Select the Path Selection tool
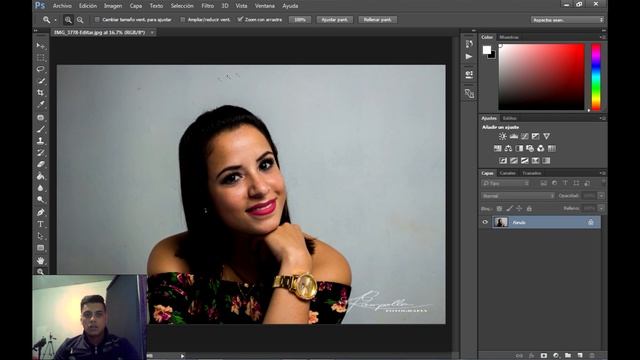Viewport: 640px width, 360px height. click(x=40, y=236)
